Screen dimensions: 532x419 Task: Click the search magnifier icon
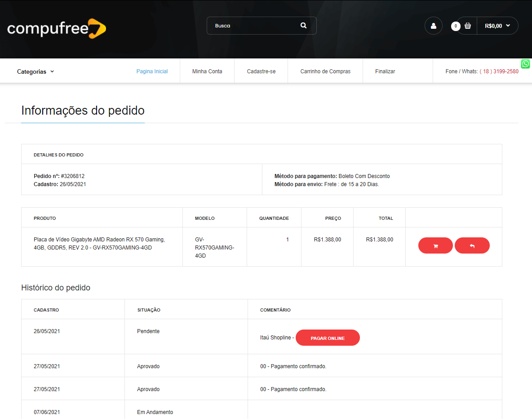pyautogui.click(x=303, y=26)
